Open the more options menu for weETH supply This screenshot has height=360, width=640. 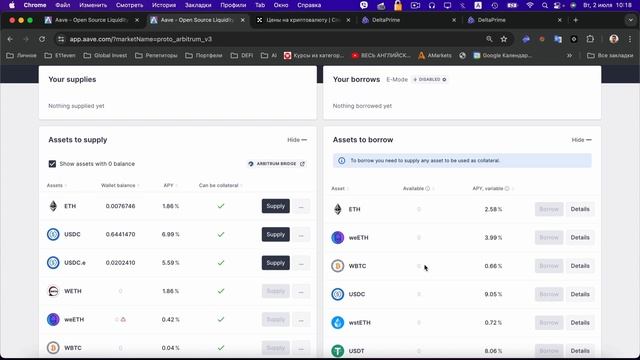pos(301,319)
